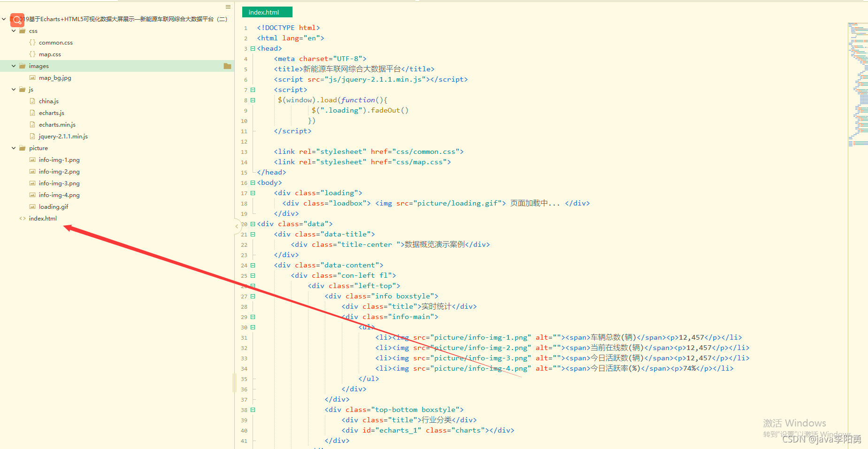This screenshot has height=449, width=868.
Task: Click the map.css braces file icon
Action: 32,54
